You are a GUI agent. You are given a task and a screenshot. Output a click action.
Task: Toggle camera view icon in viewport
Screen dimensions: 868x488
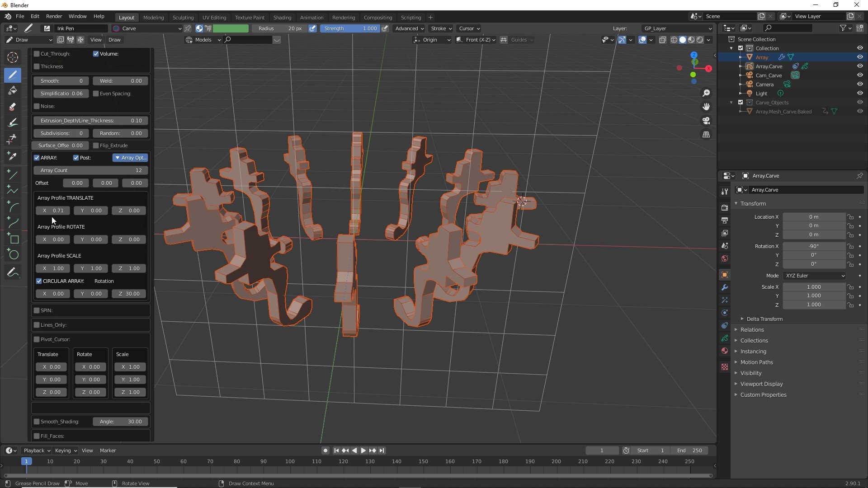tap(706, 121)
